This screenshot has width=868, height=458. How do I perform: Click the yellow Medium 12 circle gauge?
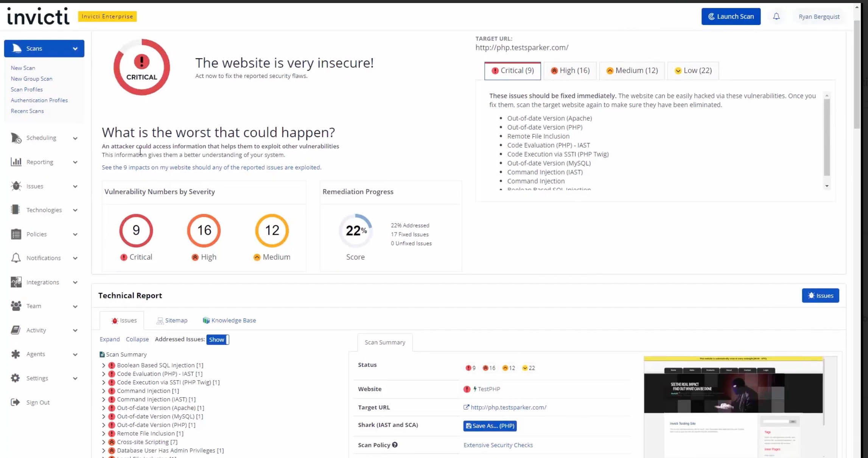point(272,230)
